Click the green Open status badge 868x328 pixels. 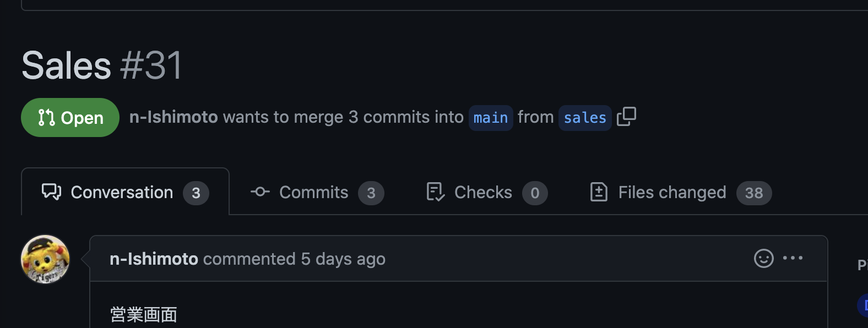[x=70, y=117]
